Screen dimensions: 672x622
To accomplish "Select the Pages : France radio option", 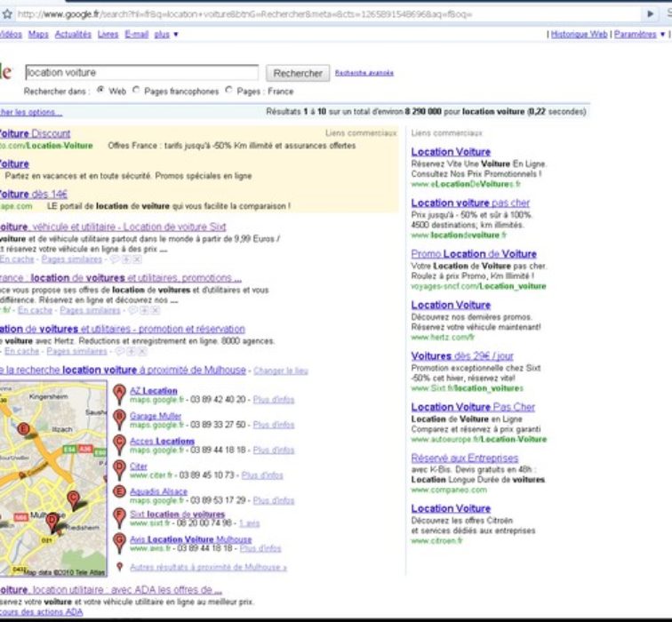I will click(228, 91).
